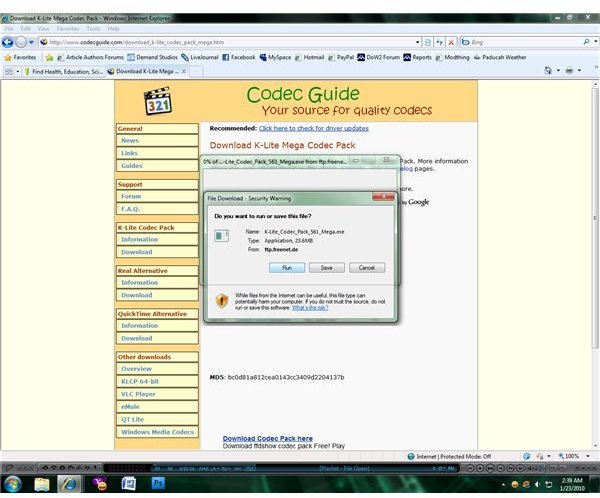The height and width of the screenshot is (498, 600).
Task: Click Cancel in the download dialog
Action: click(367, 268)
